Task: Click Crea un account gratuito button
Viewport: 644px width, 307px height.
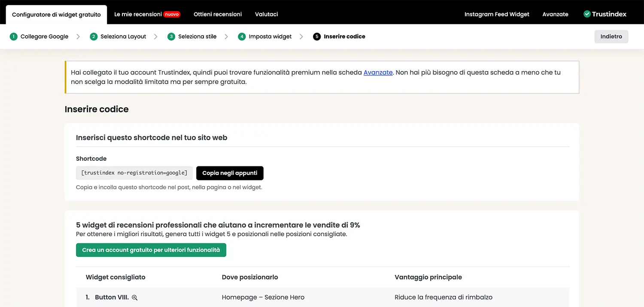Action: pyautogui.click(x=151, y=250)
